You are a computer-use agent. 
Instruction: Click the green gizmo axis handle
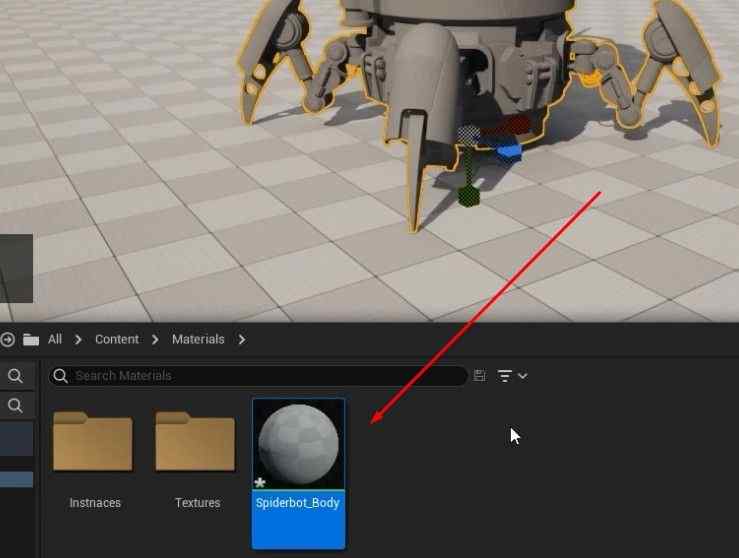point(469,196)
